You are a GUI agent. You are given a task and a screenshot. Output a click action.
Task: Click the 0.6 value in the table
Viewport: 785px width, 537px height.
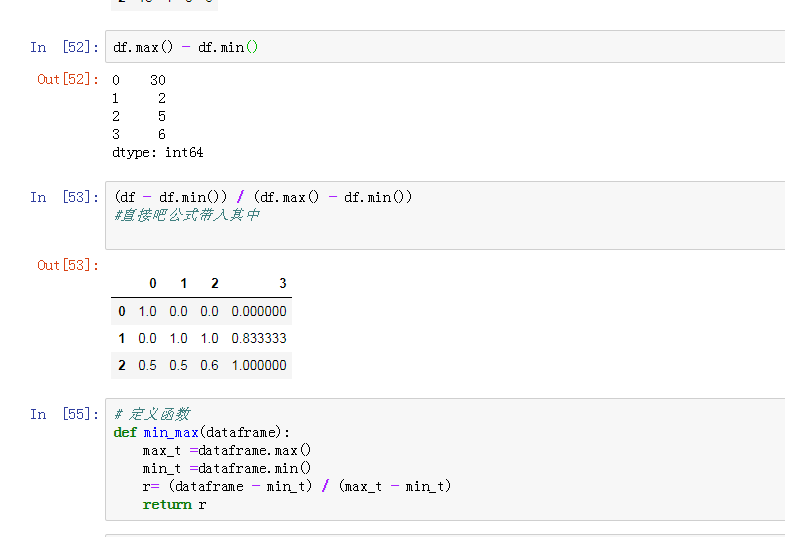tap(209, 365)
